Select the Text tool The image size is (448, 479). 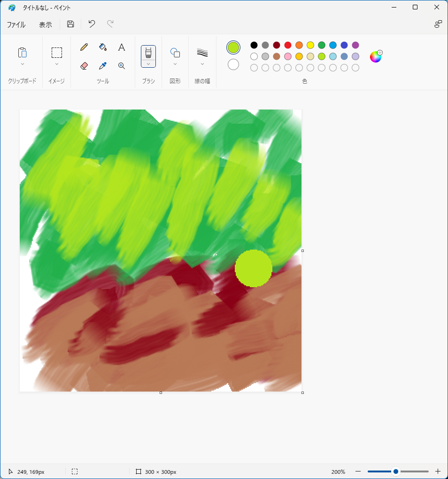pyautogui.click(x=122, y=47)
